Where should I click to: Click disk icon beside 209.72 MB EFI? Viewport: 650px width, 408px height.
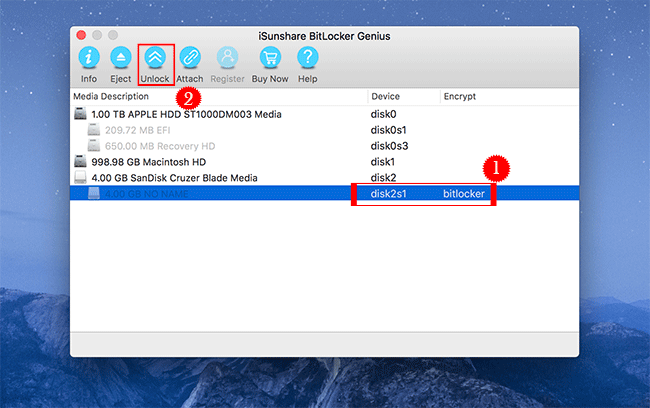[94, 130]
